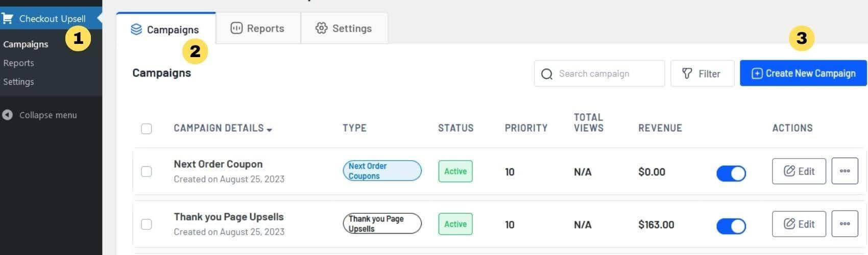The height and width of the screenshot is (255, 868).
Task: Disable the Next Order Coupon campaign toggle
Action: tap(731, 173)
